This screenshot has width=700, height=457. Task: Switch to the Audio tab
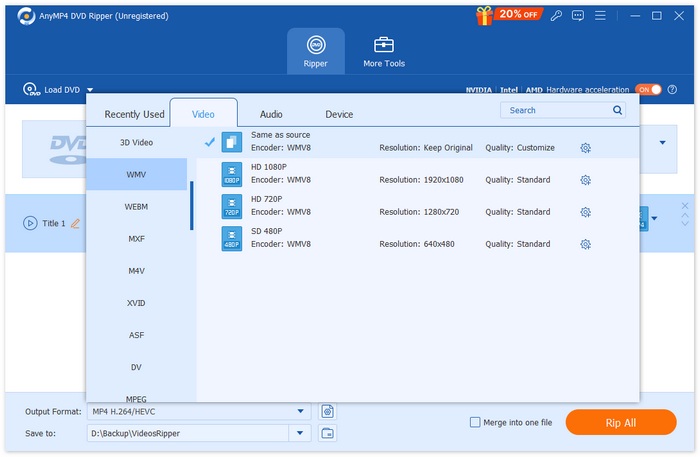271,114
